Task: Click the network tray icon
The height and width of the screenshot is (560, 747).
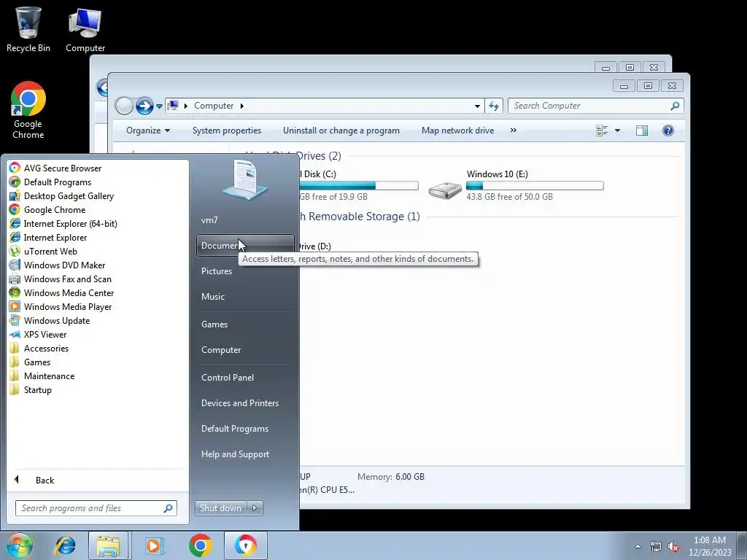Action: pyautogui.click(x=656, y=547)
